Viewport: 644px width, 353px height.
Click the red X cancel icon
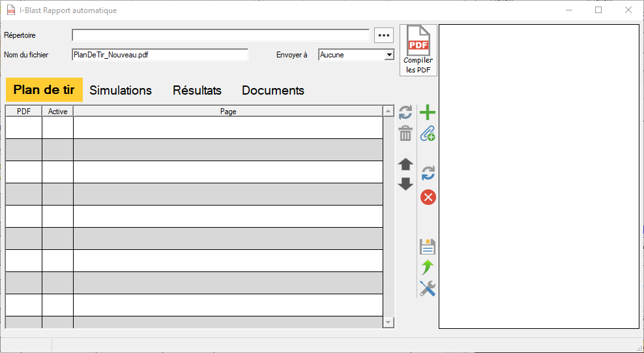tap(428, 197)
